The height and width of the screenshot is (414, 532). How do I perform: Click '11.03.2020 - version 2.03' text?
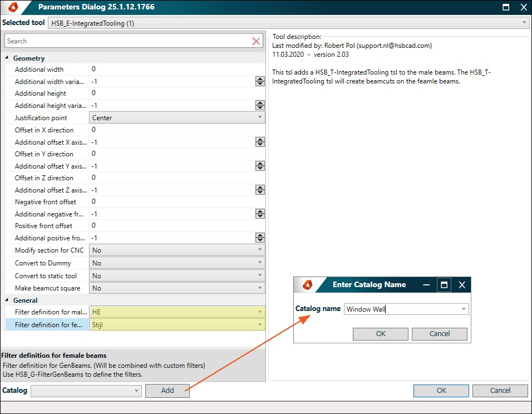[x=311, y=55]
